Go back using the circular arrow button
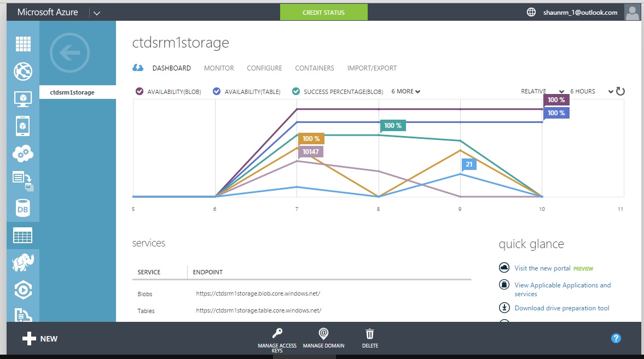 (x=69, y=52)
